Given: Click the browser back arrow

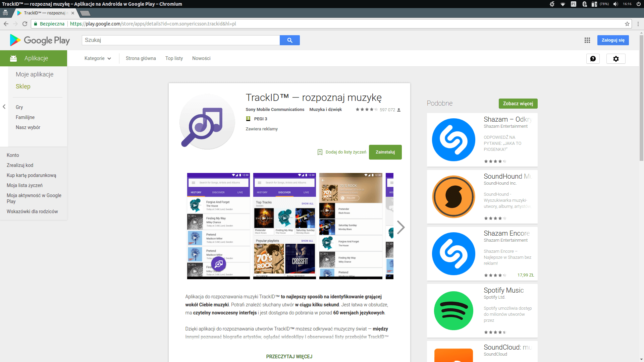Looking at the screenshot, I should 6,24.
